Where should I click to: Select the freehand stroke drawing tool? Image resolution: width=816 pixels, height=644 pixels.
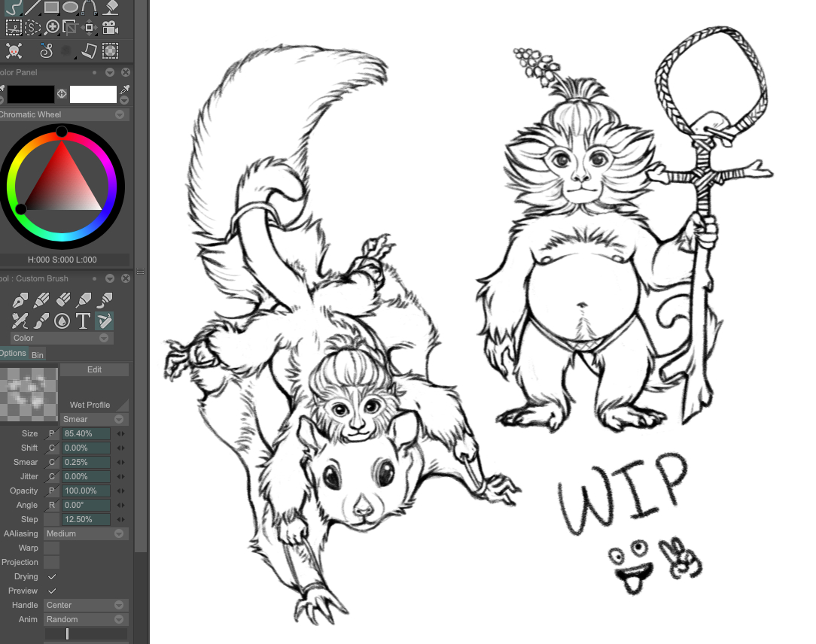[x=13, y=8]
